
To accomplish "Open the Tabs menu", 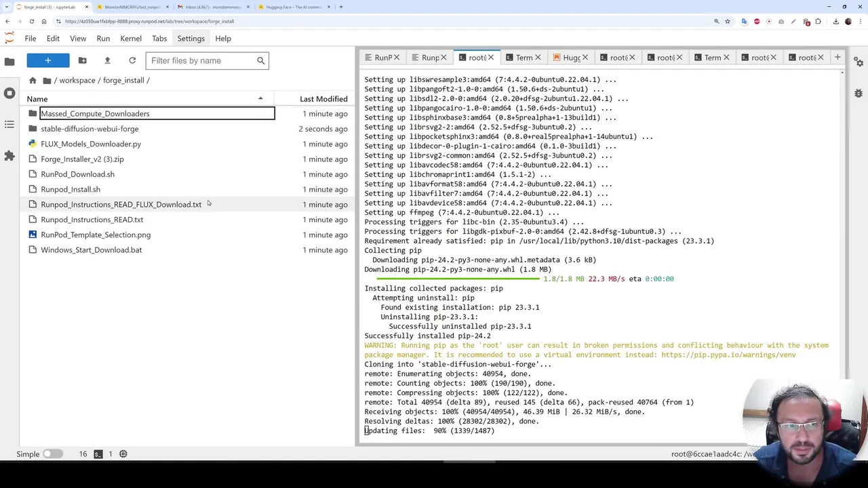I will tap(159, 39).
